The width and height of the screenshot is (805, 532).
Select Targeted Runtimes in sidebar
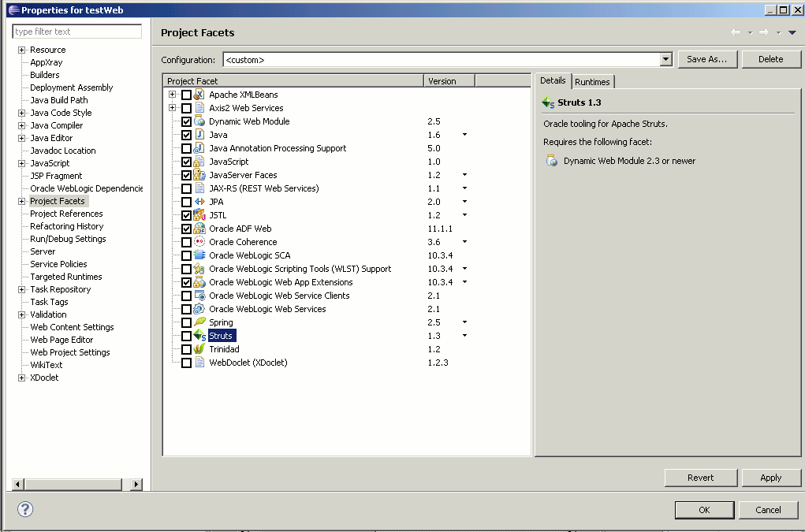(x=65, y=277)
